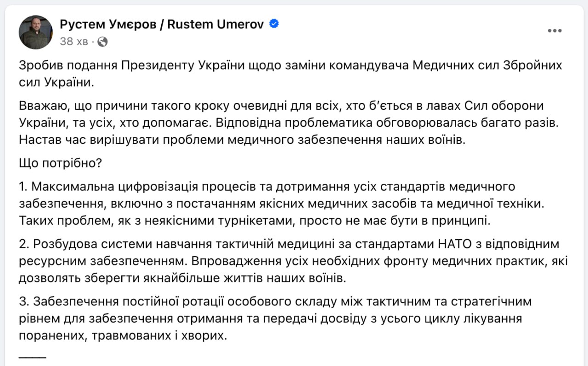Click the underscore separator line below the post

33,357
